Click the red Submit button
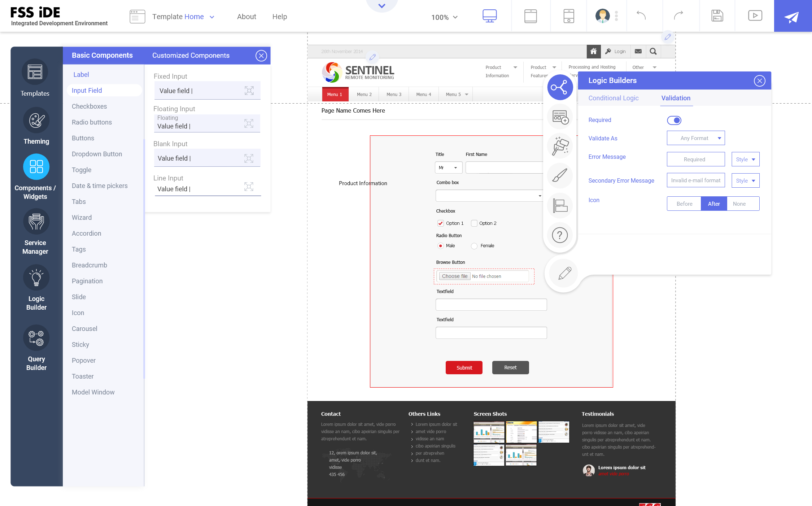 pos(464,368)
